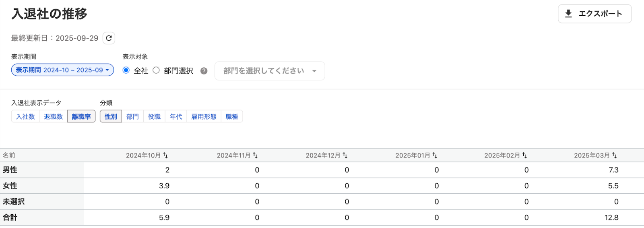The height and width of the screenshot is (228, 644).
Task: Click the sort icon for 2025年02月
Action: click(524, 155)
